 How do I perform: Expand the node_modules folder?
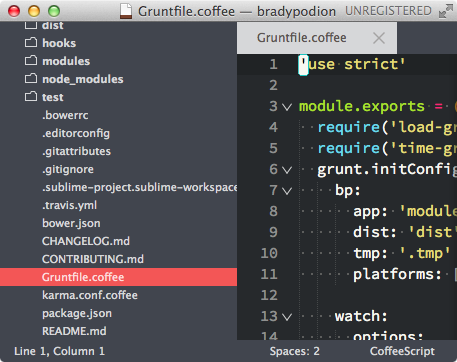pyautogui.click(x=83, y=79)
